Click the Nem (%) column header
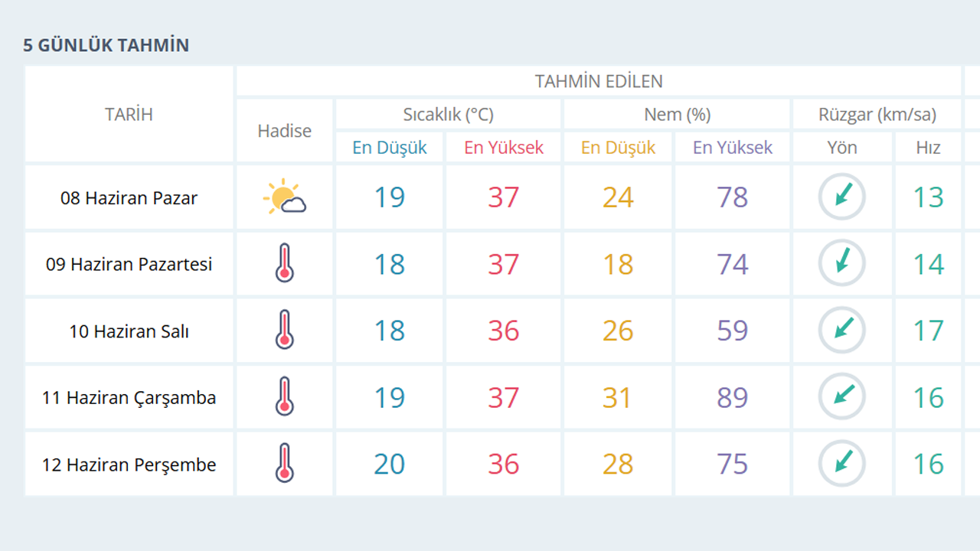The image size is (980, 551). pos(677,115)
